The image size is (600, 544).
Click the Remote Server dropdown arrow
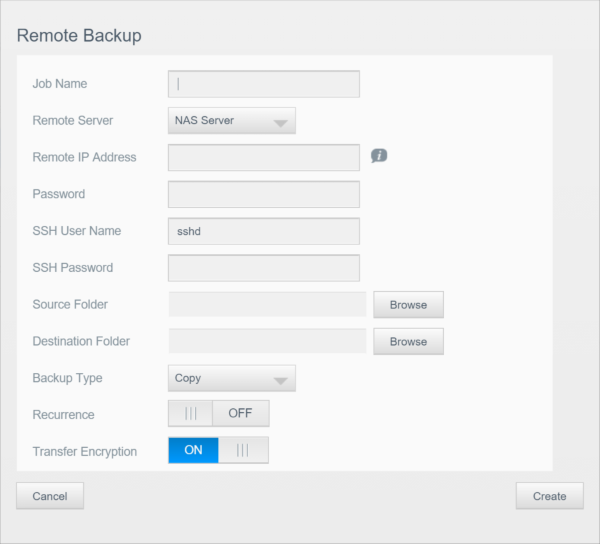[281, 123]
